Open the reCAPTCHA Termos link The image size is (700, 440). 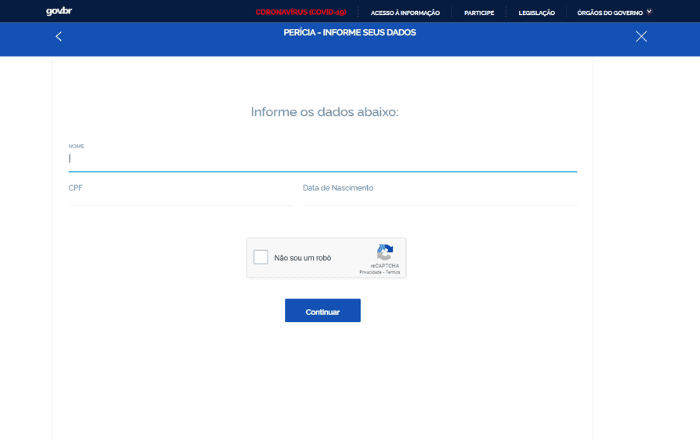[393, 272]
